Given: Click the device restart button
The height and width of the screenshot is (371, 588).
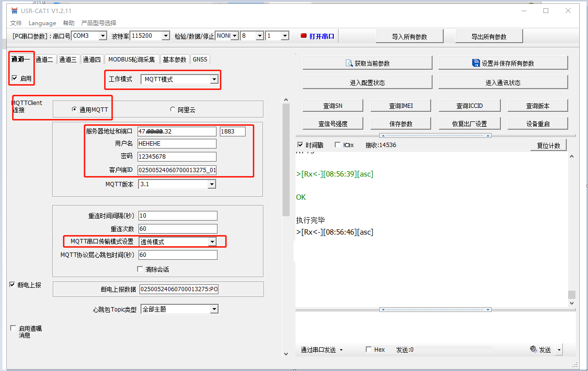Looking at the screenshot, I should [x=538, y=123].
